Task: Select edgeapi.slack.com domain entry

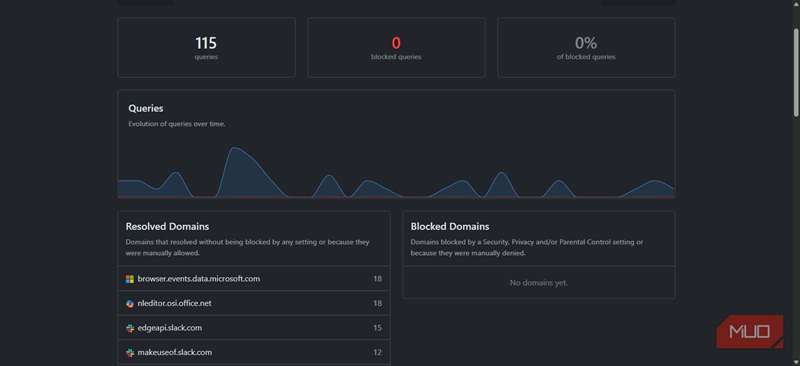Action: [x=254, y=328]
